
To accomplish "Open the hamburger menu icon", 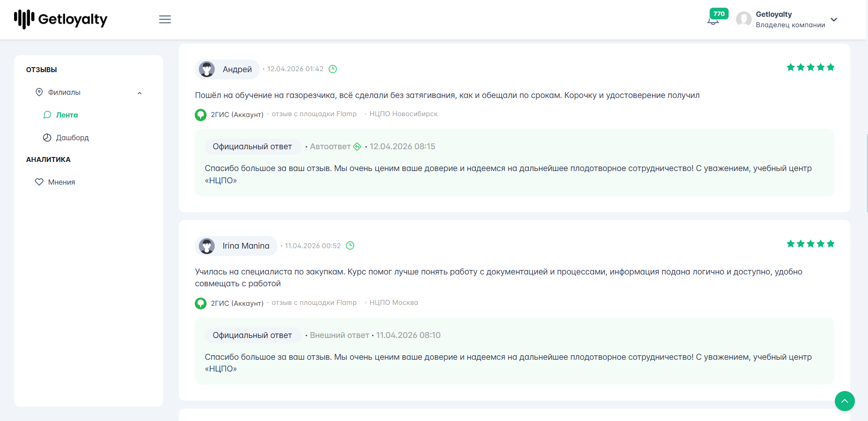I will 165,20.
